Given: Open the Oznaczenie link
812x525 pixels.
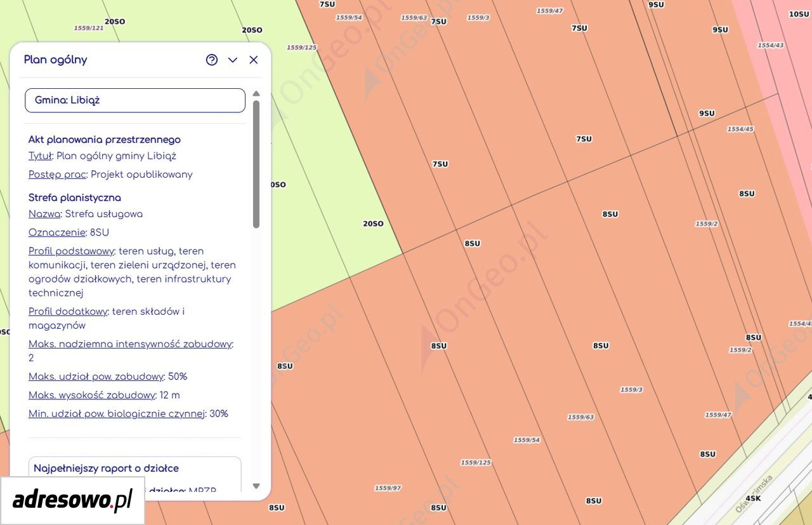Looking at the screenshot, I should click(x=57, y=232).
